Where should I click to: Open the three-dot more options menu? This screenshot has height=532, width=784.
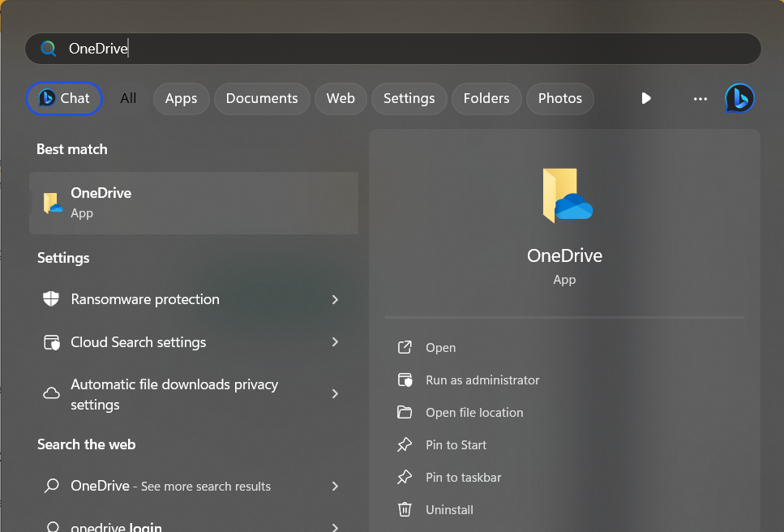point(700,98)
